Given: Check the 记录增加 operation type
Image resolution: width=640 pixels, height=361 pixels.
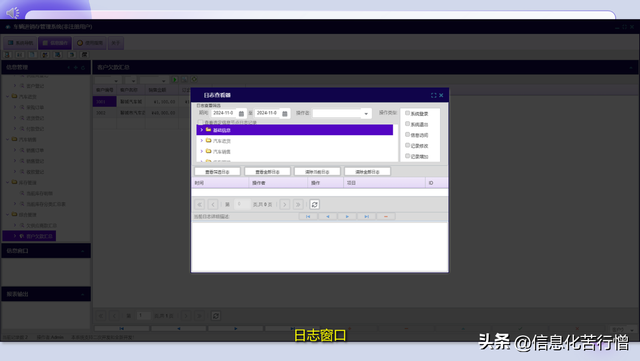Looking at the screenshot, I should (407, 156).
